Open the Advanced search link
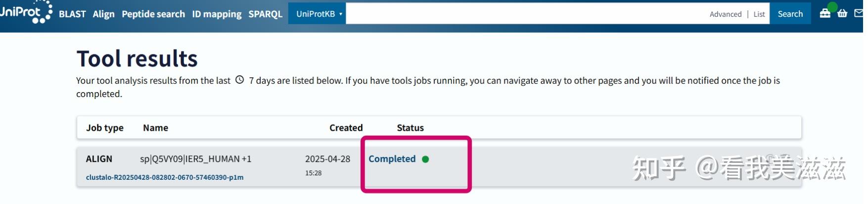Image resolution: width=868 pixels, height=204 pixels. 725,14
